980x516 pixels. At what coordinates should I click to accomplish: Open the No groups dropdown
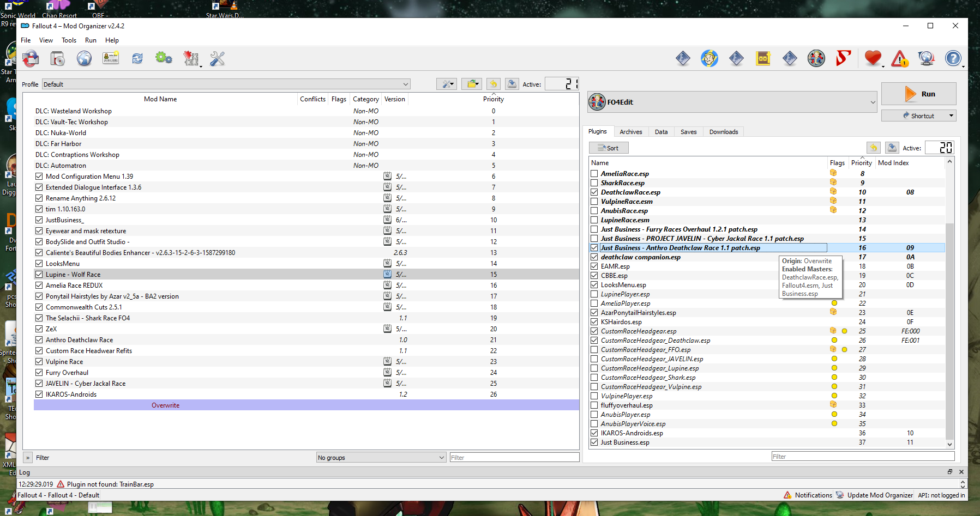click(381, 457)
